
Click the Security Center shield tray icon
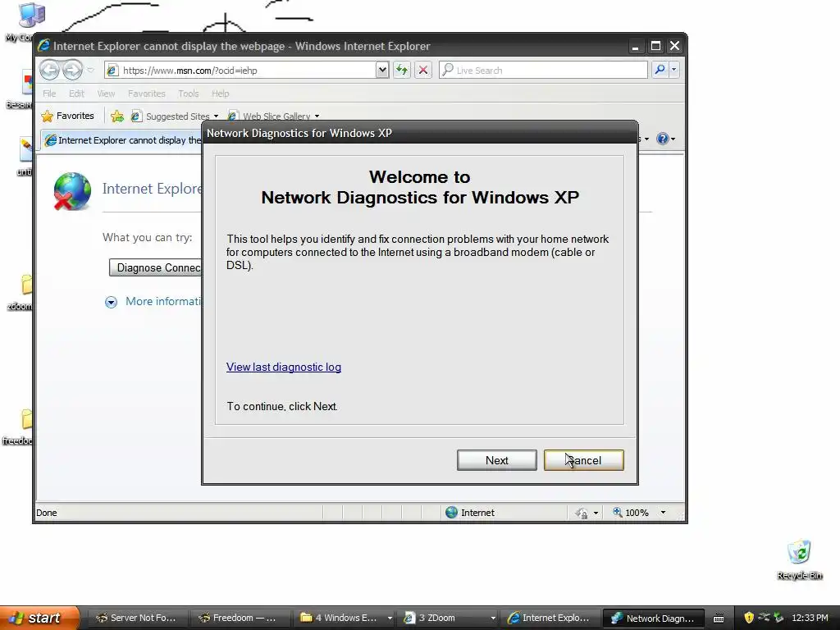coord(749,618)
